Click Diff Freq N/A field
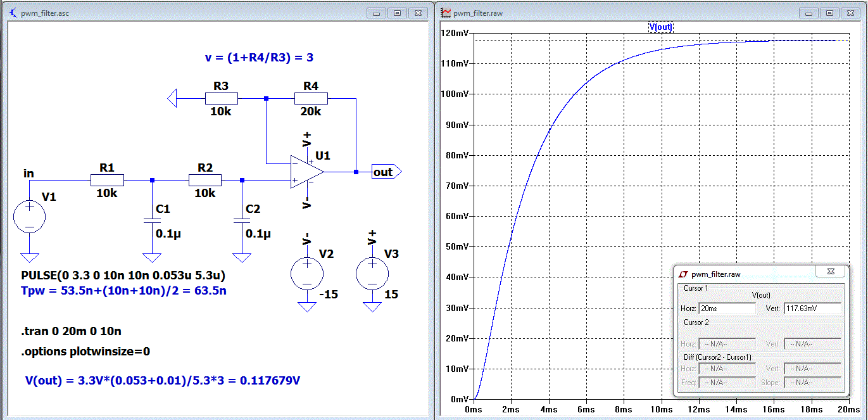This screenshot has height=420, width=868. coord(727,383)
